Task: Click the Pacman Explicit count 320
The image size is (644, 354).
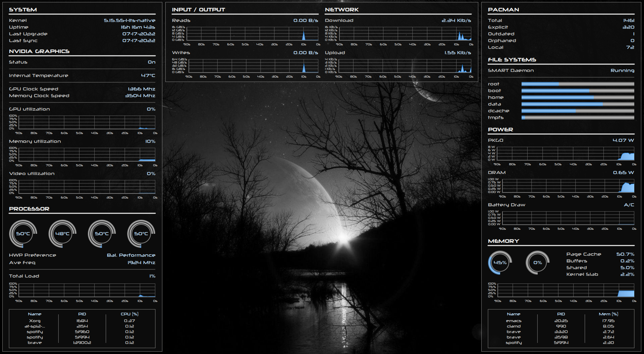Action: click(628, 27)
